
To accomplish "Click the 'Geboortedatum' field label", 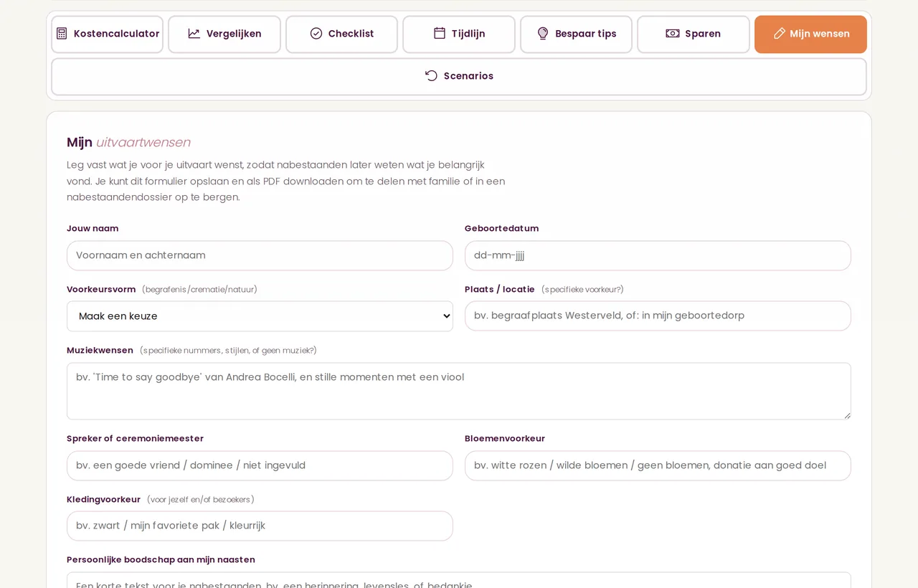I will pos(501,229).
